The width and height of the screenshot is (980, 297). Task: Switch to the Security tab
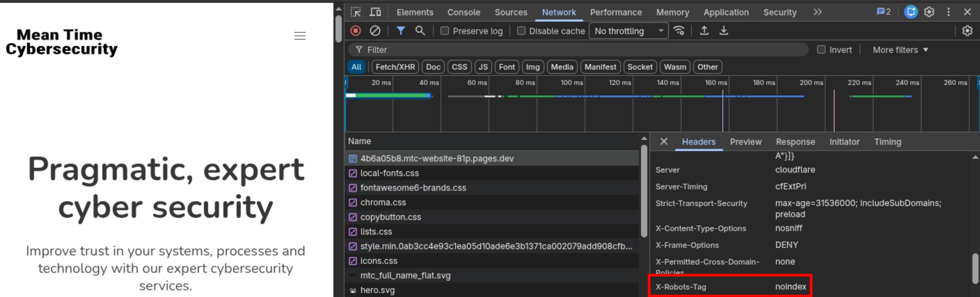click(780, 12)
